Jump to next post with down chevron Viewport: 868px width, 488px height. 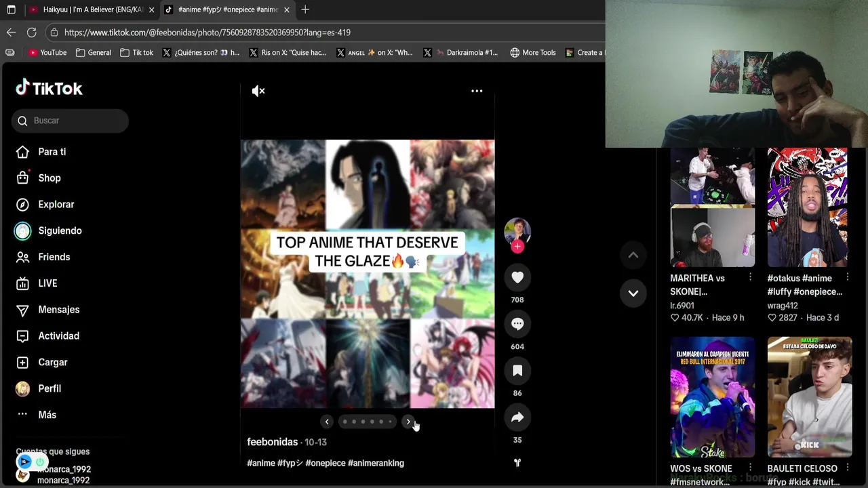coord(633,293)
